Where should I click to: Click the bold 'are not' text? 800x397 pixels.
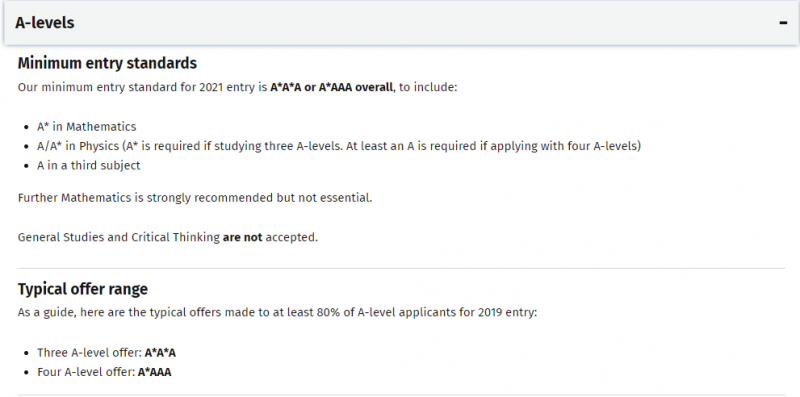242,237
